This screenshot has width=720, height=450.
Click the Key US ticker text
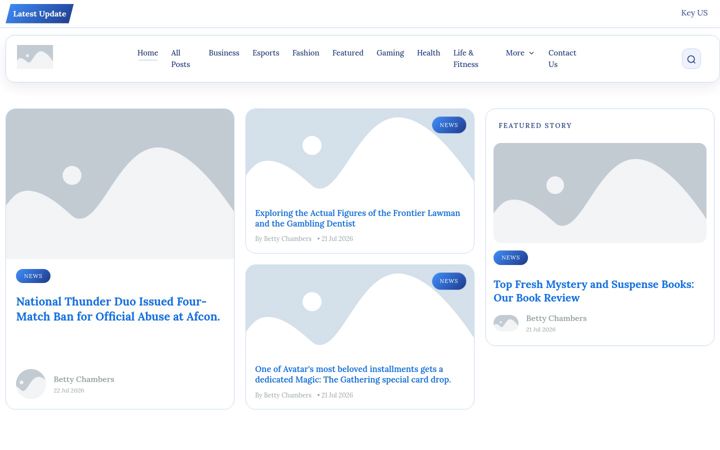click(x=694, y=13)
